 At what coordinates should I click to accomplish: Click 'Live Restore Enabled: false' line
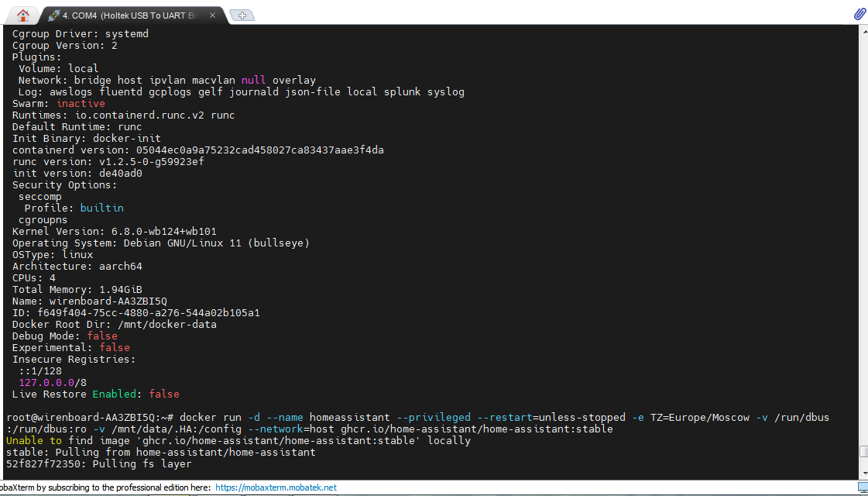96,394
